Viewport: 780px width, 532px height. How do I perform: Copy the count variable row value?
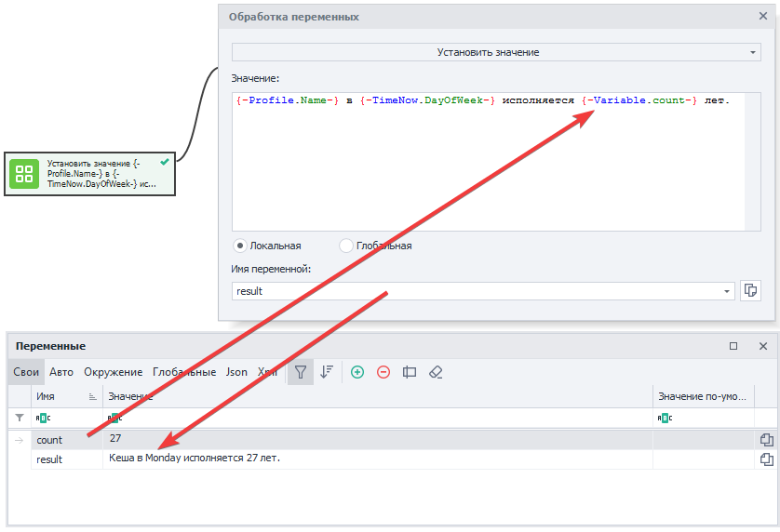click(766, 440)
